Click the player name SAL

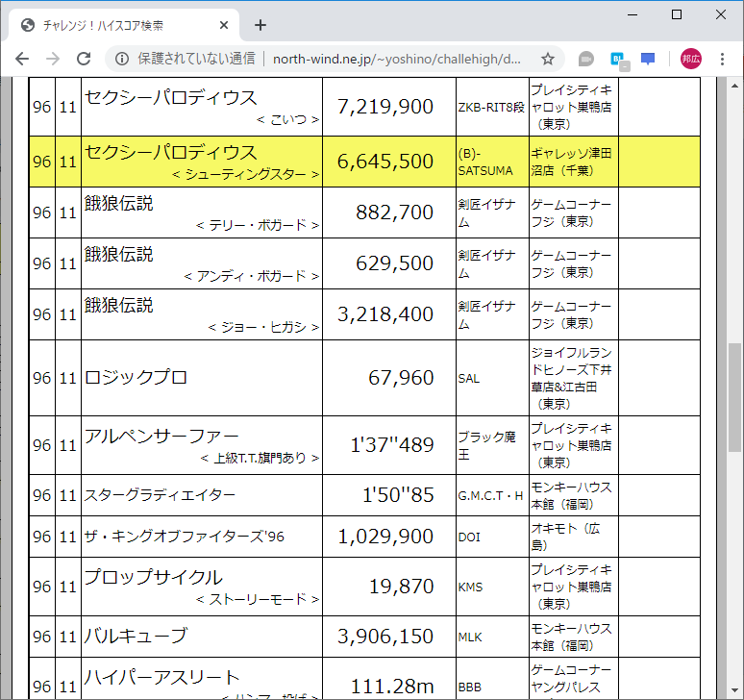(x=469, y=379)
